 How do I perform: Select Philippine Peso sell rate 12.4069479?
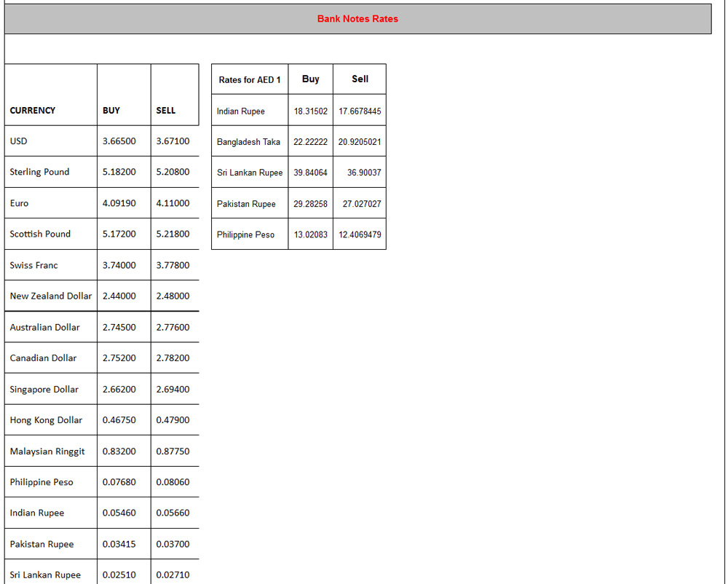[360, 234]
